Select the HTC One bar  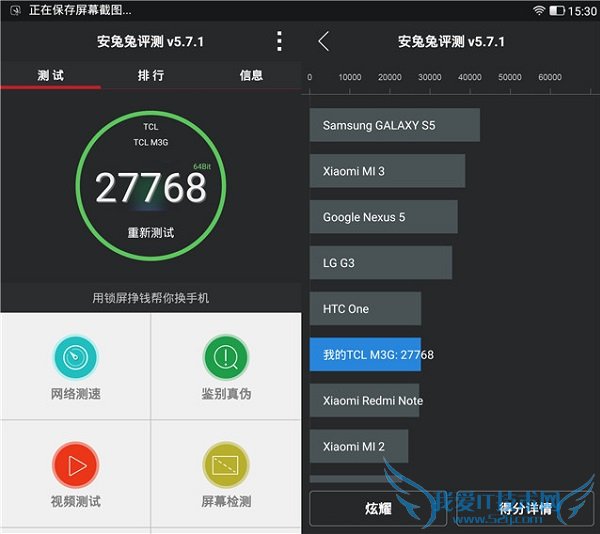pos(365,309)
